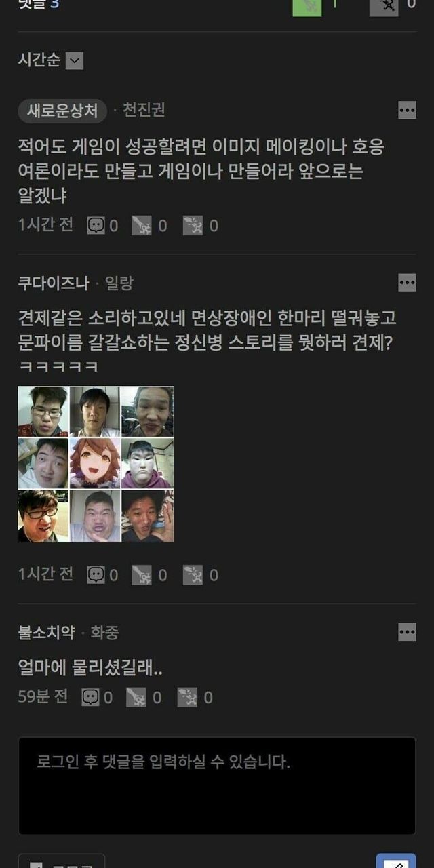Viewport: 434px width, 868px height.
Task: Focus the login-required comment input box
Action: 217,786
